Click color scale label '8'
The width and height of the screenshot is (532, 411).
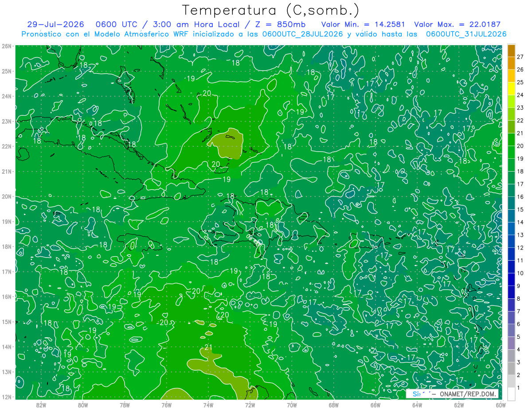click(x=519, y=299)
